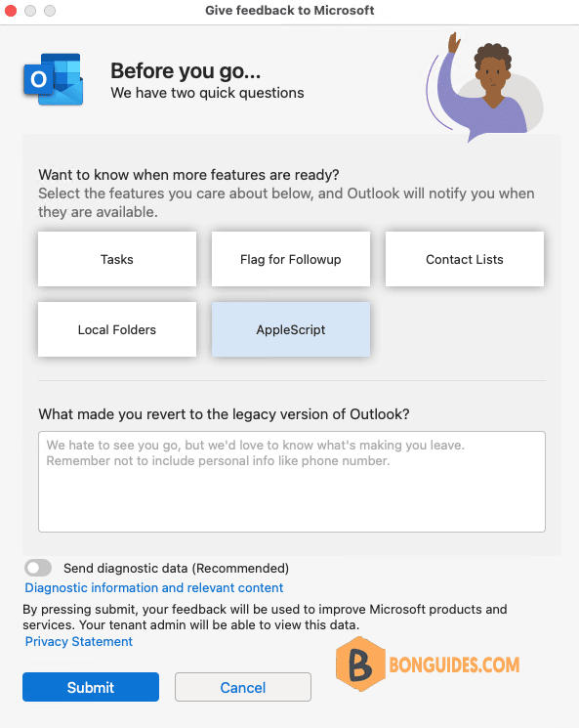The width and height of the screenshot is (579, 728).
Task: Click the Give feedback to Microsoft title
Action: click(289, 10)
